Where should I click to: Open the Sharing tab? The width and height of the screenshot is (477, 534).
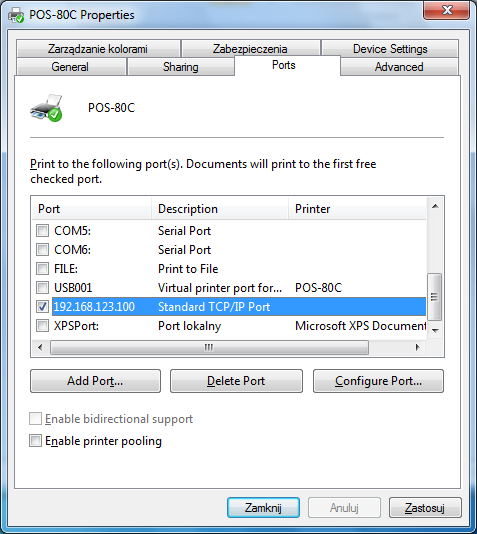pos(180,67)
